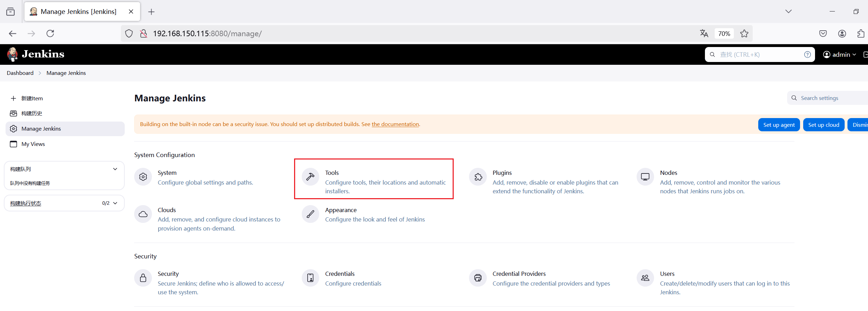Open the Credentials card icon
The width and height of the screenshot is (868, 311).
[310, 278]
